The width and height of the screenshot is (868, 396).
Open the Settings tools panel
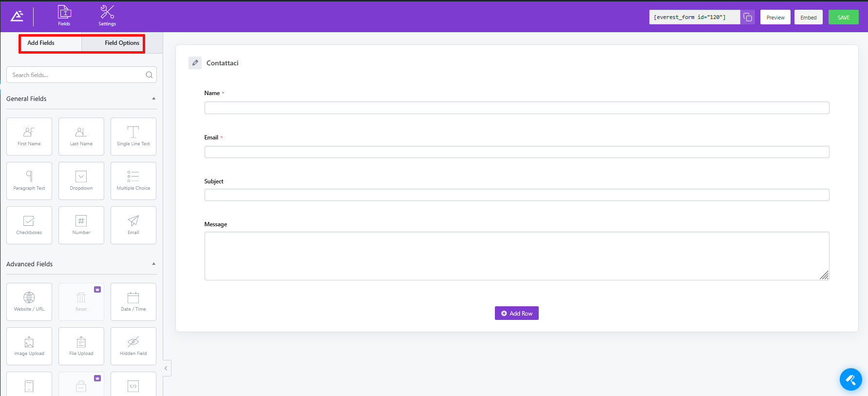click(x=107, y=16)
